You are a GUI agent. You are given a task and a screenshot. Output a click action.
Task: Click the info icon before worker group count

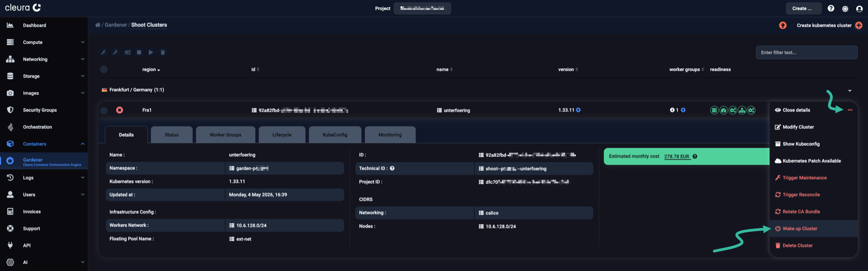[672, 110]
